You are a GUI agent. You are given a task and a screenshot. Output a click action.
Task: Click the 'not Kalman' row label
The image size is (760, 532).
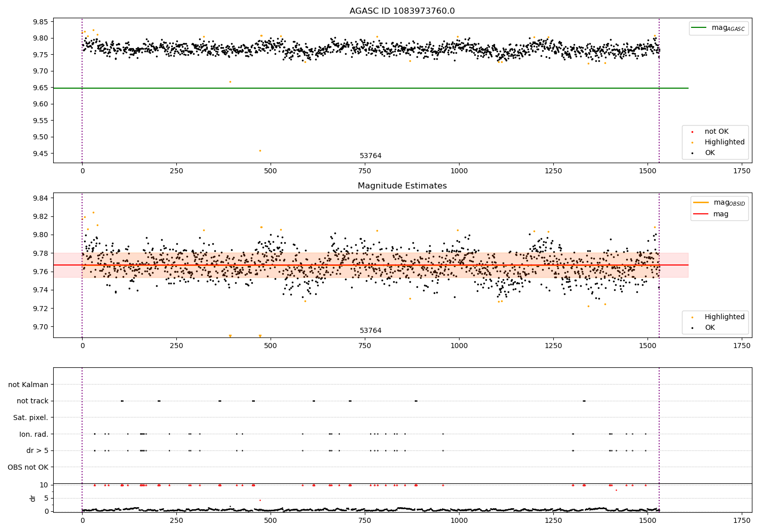coord(28,385)
